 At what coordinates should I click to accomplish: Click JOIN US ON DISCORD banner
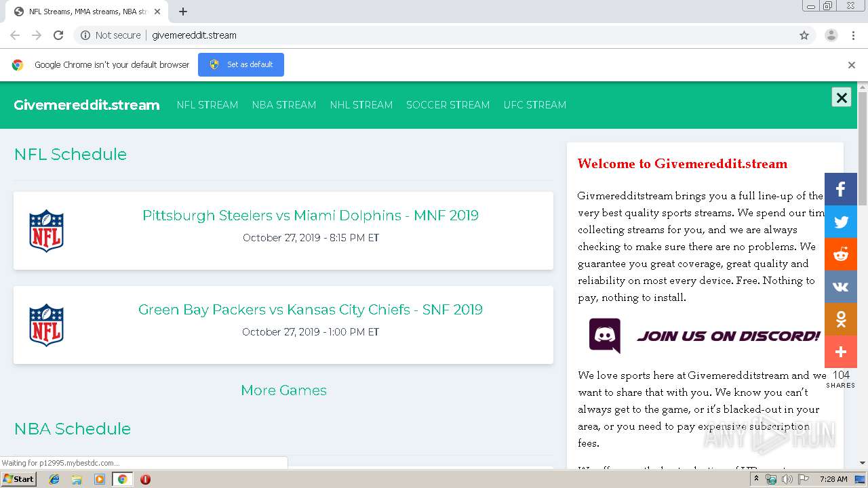coord(705,335)
